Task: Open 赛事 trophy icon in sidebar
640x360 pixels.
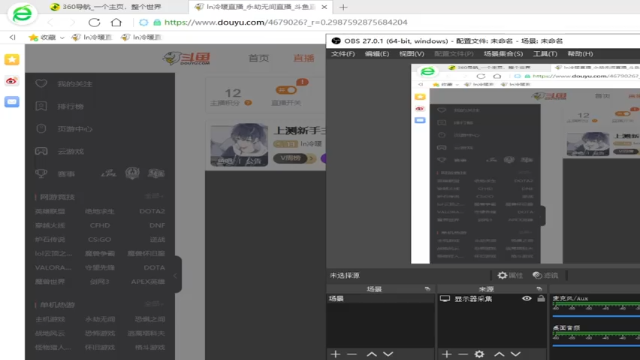Action: coord(41,173)
